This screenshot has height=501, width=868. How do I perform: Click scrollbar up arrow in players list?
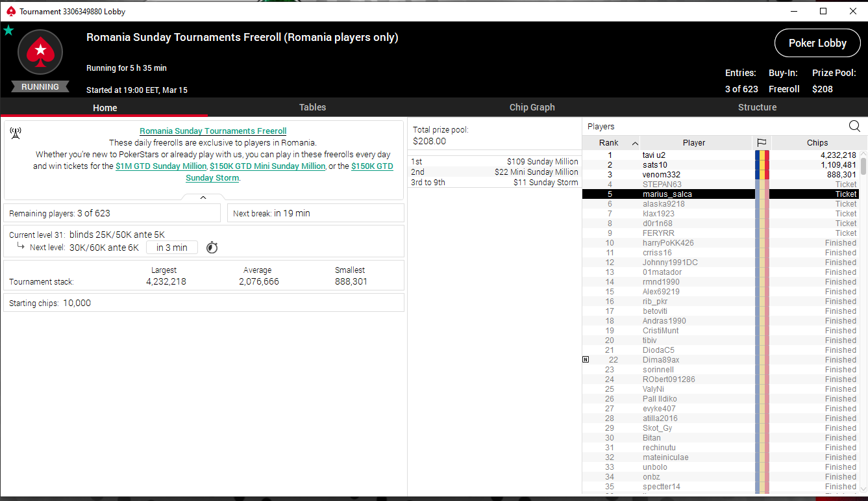tap(863, 154)
